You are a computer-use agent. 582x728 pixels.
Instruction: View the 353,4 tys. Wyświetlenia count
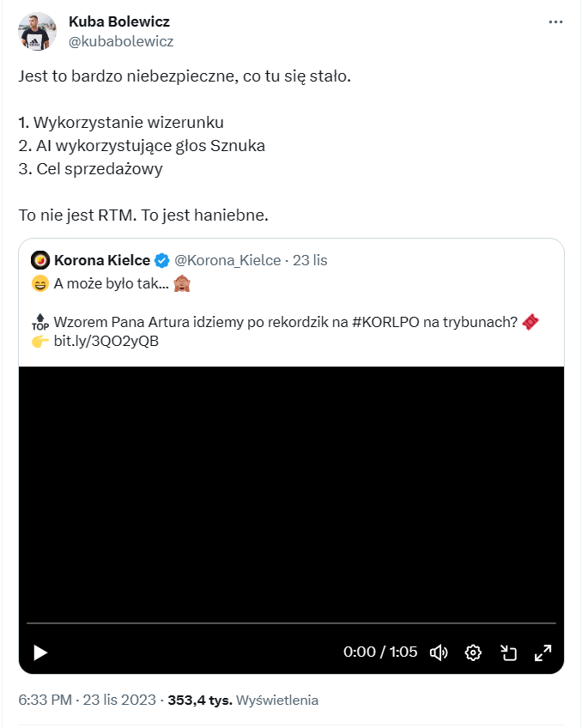point(246,700)
